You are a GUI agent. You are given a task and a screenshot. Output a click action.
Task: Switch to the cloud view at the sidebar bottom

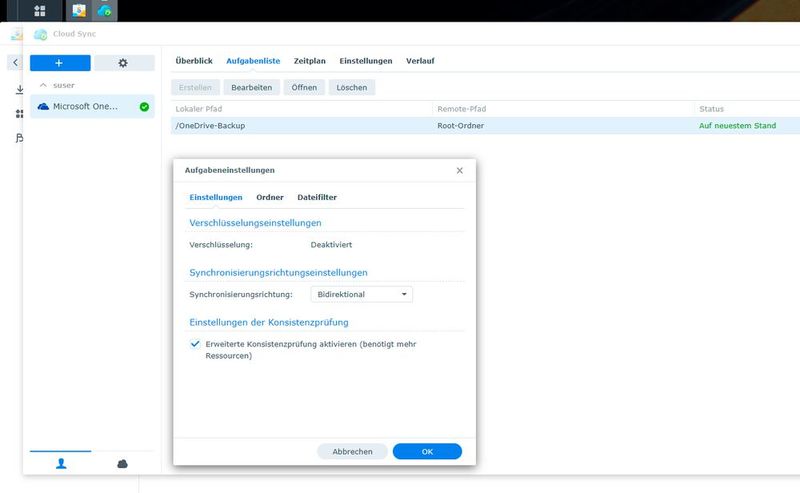(x=122, y=463)
